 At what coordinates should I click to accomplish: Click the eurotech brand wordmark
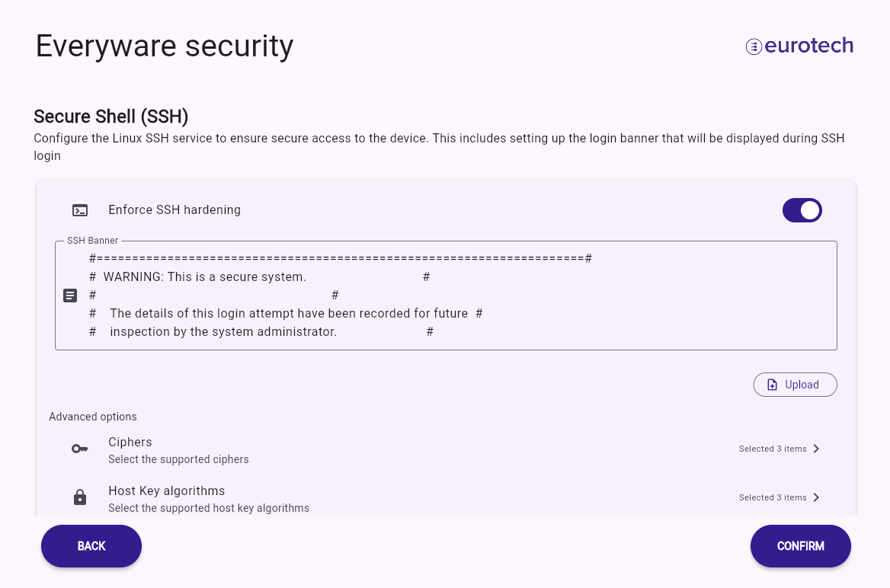coord(808,46)
